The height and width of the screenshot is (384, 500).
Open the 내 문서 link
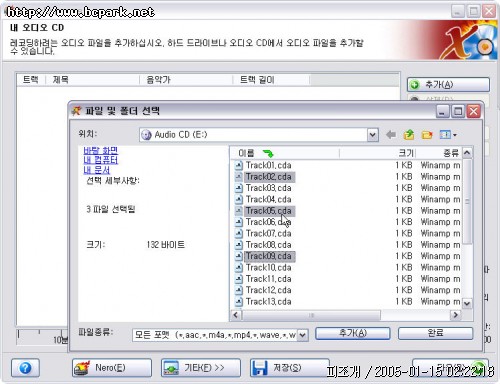point(97,170)
